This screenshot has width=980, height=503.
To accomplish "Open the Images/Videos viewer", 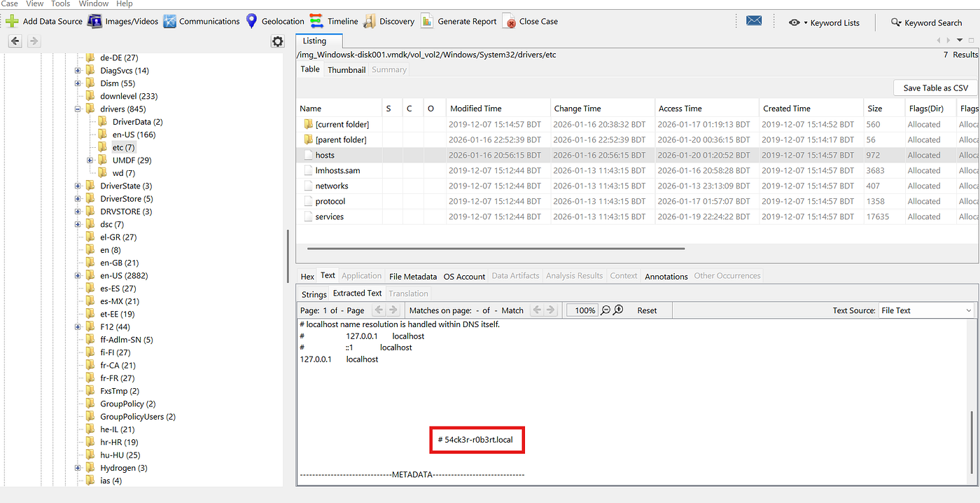I will click(94, 21).
